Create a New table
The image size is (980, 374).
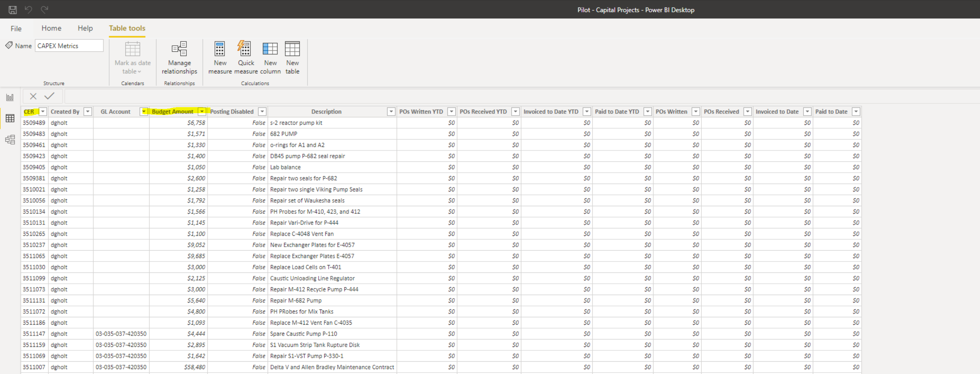292,58
